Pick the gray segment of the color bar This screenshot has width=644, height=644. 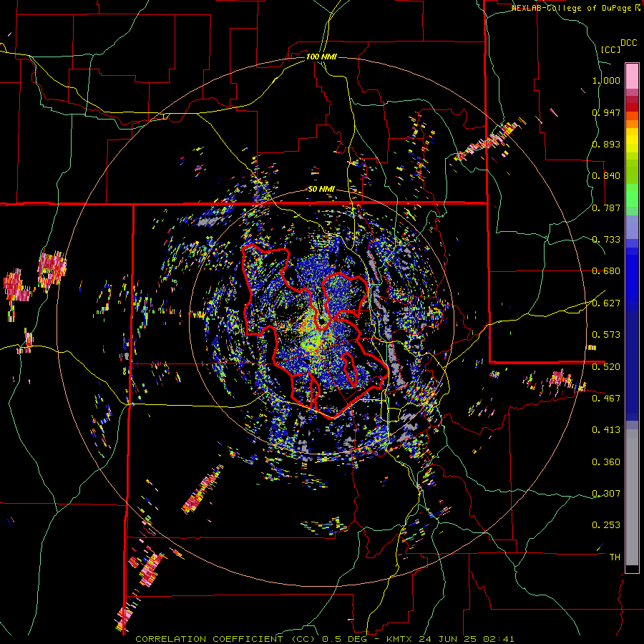(x=632, y=497)
